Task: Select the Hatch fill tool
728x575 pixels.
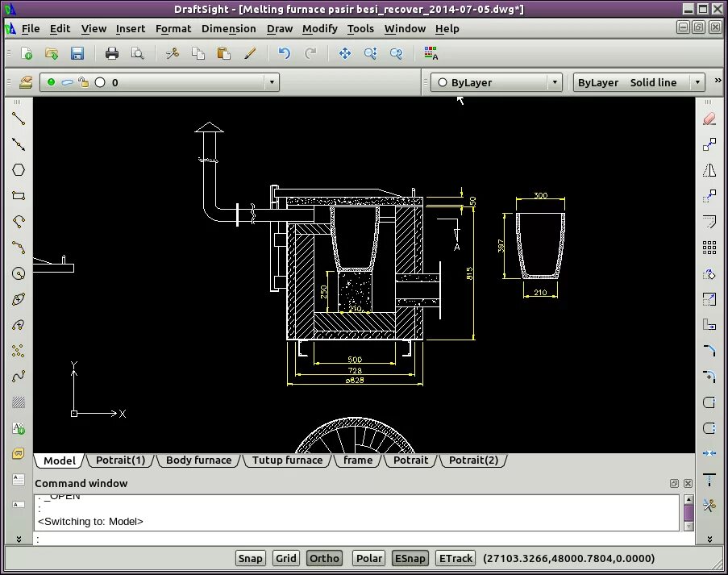Action: tap(19, 402)
